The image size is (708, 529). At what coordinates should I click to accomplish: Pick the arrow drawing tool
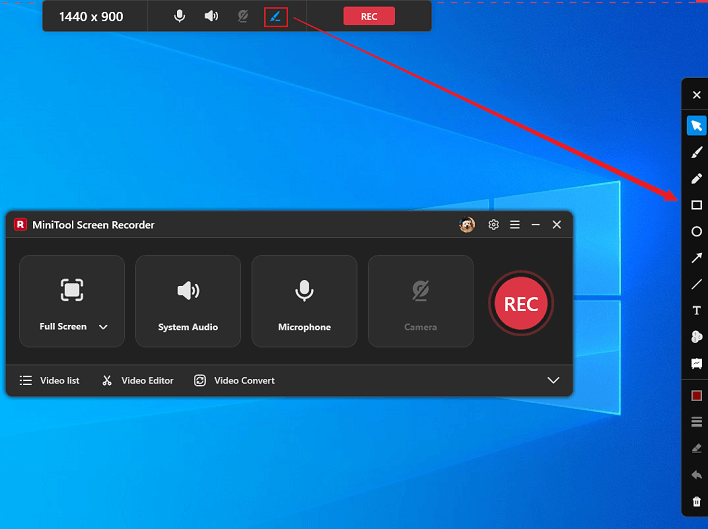click(696, 258)
